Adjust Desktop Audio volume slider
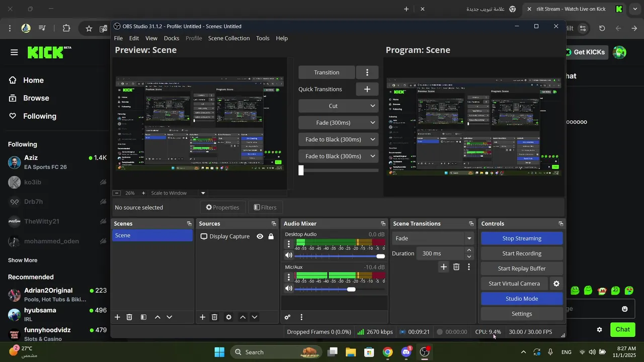Screen dimensions: 644x362 tap(340, 256)
